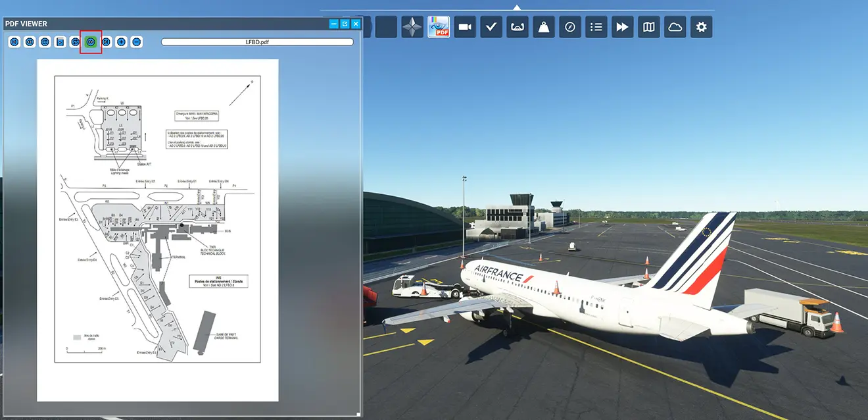Zoom in on the PDF with plus icon
This screenshot has height=420, width=868.
pyautogui.click(x=121, y=42)
